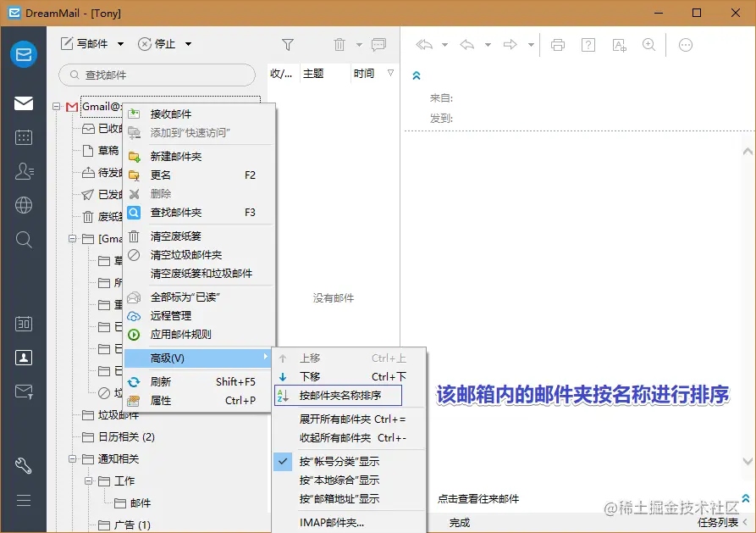Open the 写邮件 dropdown arrow
The width and height of the screenshot is (756, 533).
coord(120,44)
